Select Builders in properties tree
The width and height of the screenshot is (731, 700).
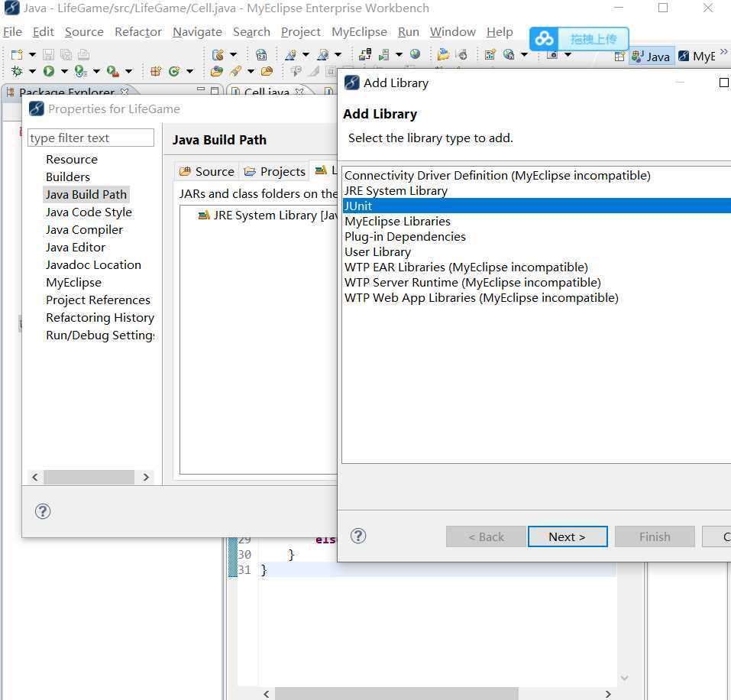pyautogui.click(x=67, y=177)
